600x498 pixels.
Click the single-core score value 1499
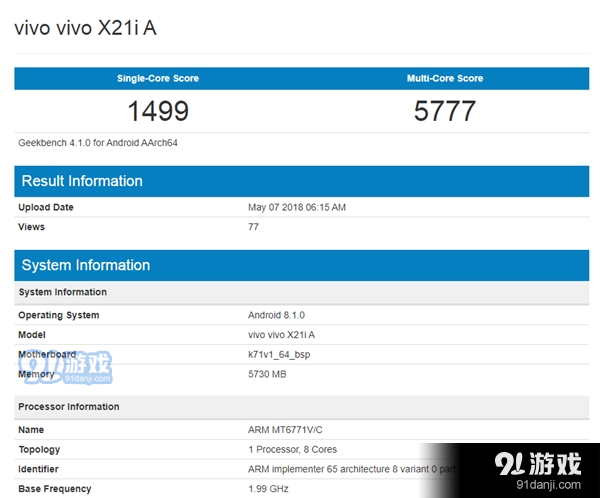click(158, 111)
